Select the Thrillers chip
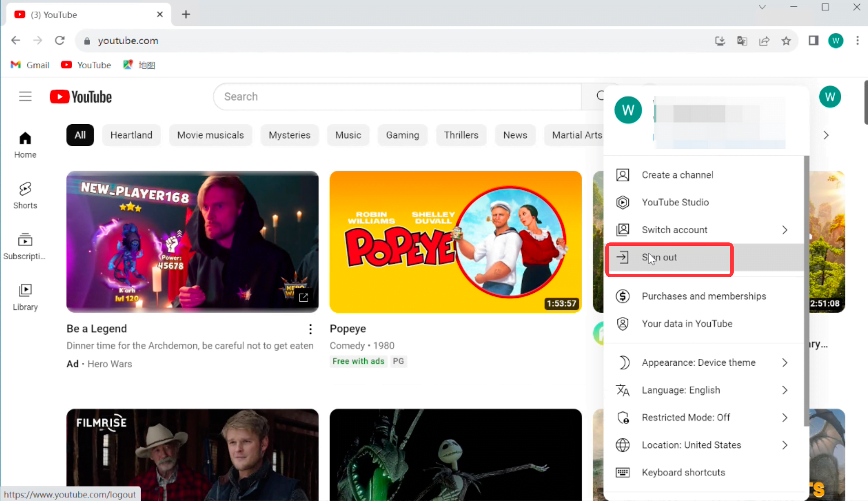The width and height of the screenshot is (868, 501). pos(461,135)
